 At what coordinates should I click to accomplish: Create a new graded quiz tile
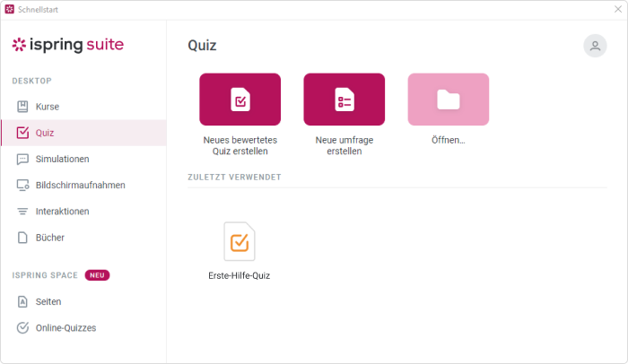click(x=240, y=100)
